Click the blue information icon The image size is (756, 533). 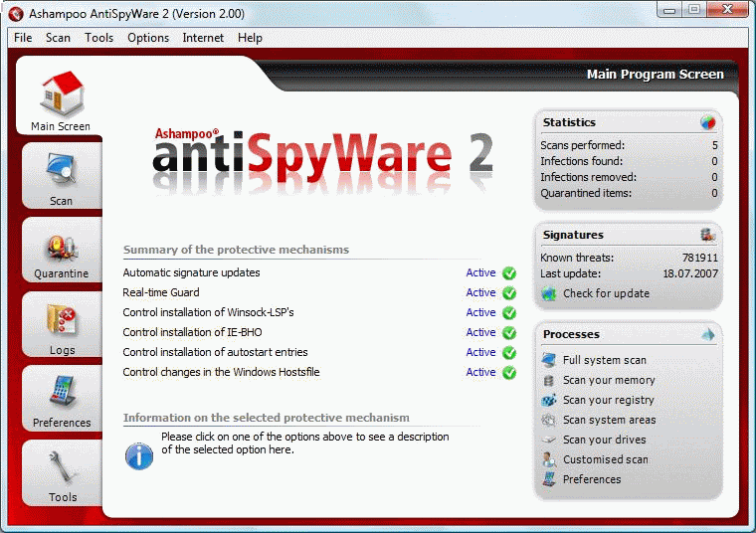point(139,455)
